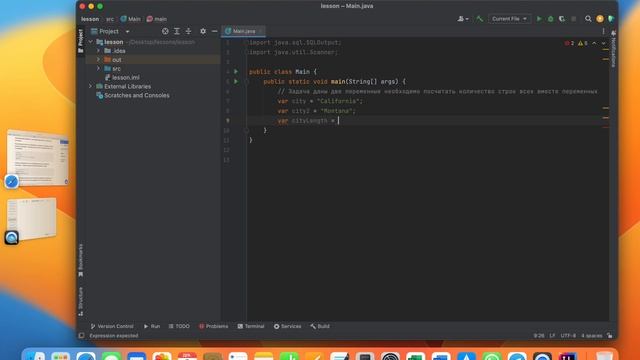Expand the out folder
This screenshot has height=360, width=640.
98,60
